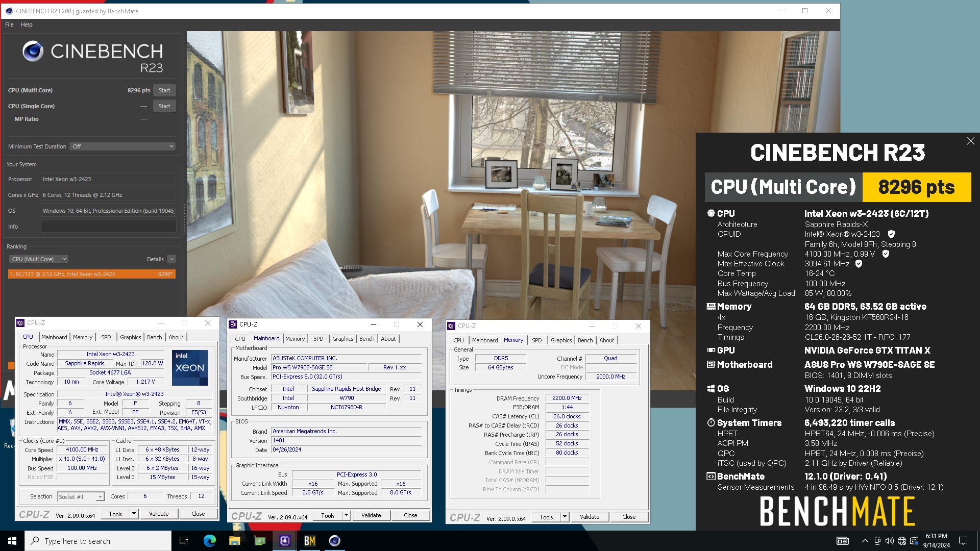
Task: Click Tools button in middle CPU-Z
Action: 328,515
